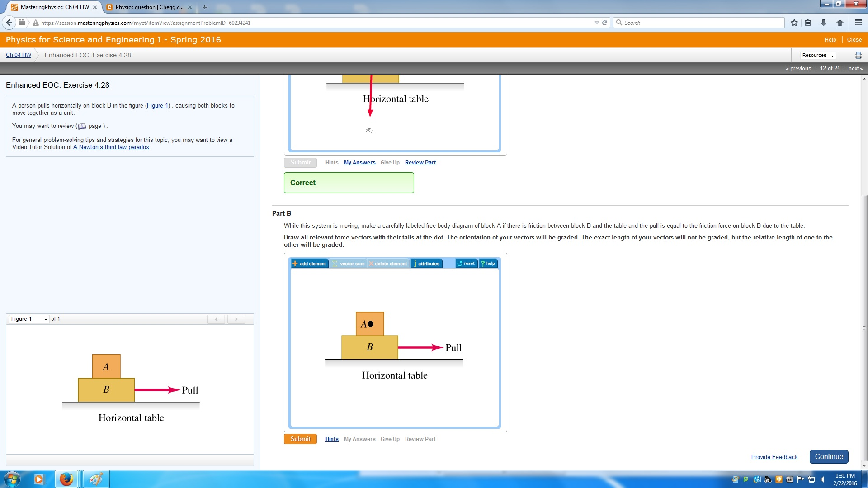Bookmark the page with the star icon
The width and height of the screenshot is (868, 488).
[794, 23]
